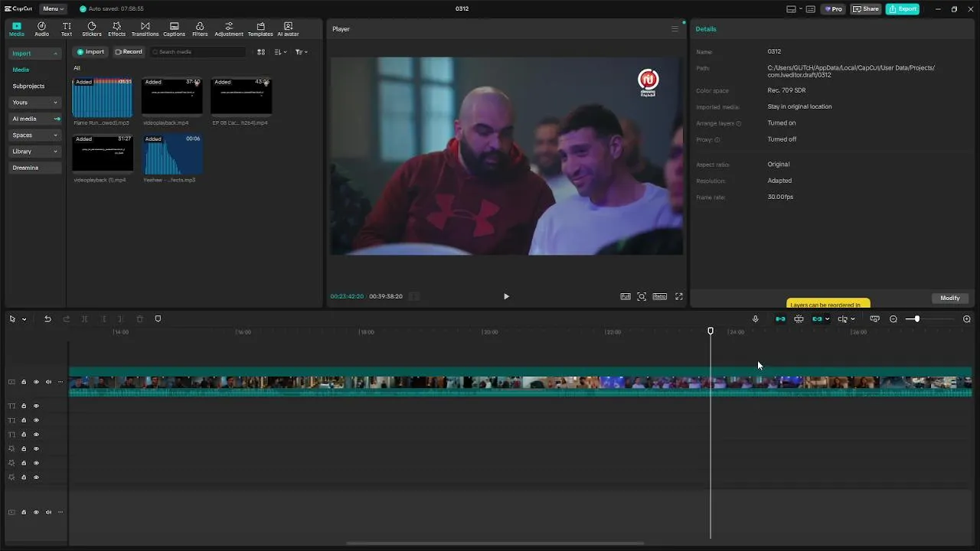Open the Adjustment panel icon

coord(229,29)
